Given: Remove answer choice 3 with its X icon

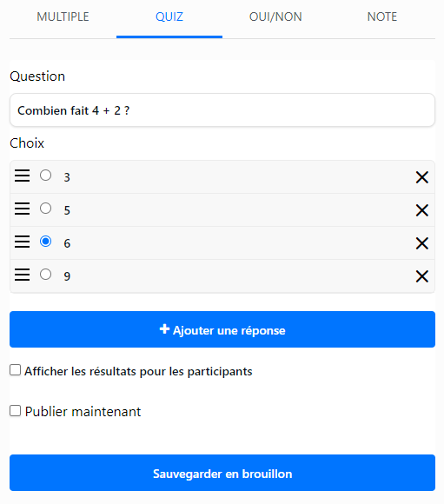Looking at the screenshot, I should (x=421, y=177).
